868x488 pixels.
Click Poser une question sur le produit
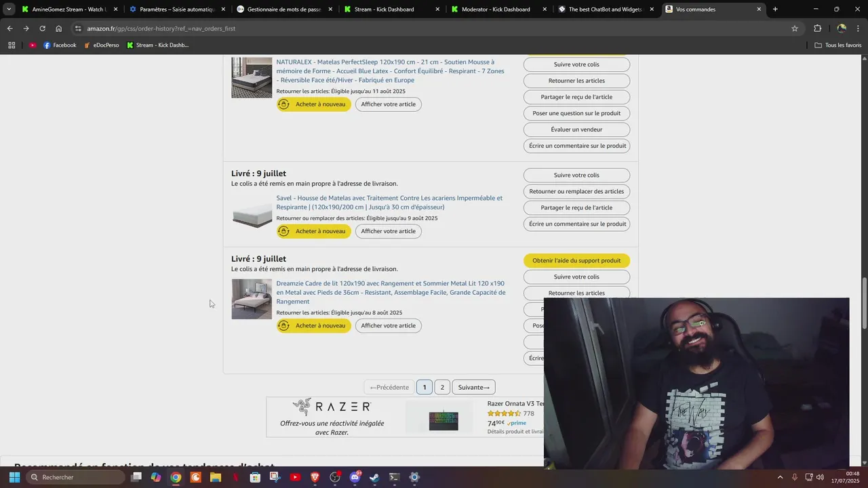tap(576, 113)
